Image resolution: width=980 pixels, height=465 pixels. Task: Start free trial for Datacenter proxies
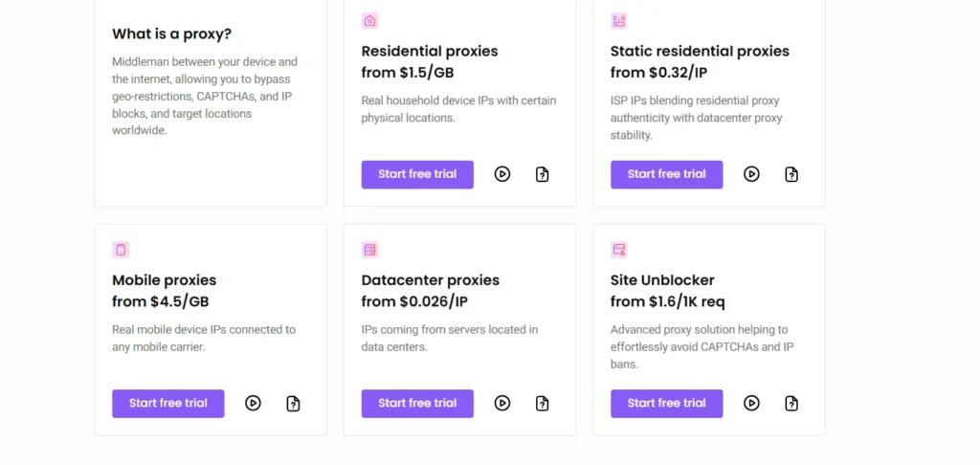417,403
